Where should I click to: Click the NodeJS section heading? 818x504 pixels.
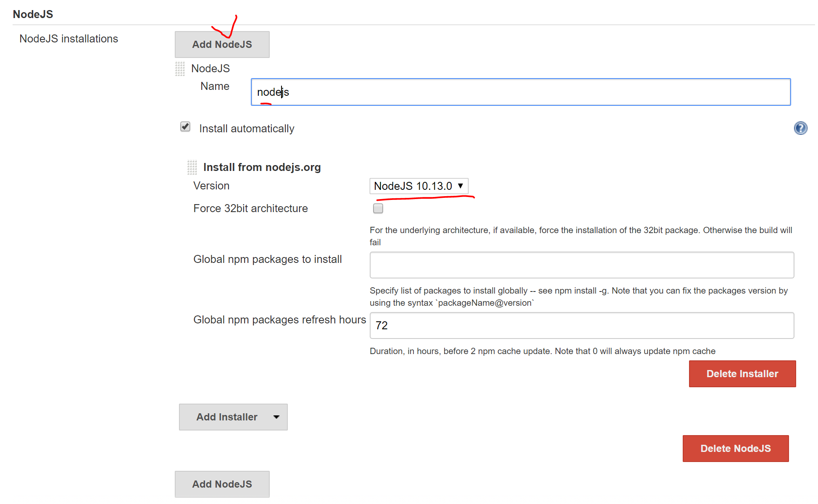[x=33, y=14]
